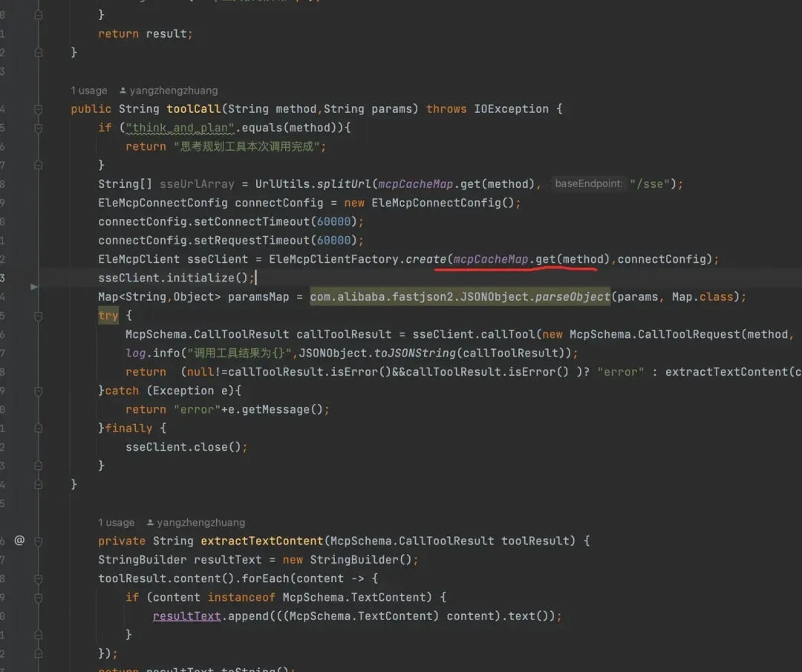Click the gutter arrow near sseClient.initialize line

tap(34, 287)
